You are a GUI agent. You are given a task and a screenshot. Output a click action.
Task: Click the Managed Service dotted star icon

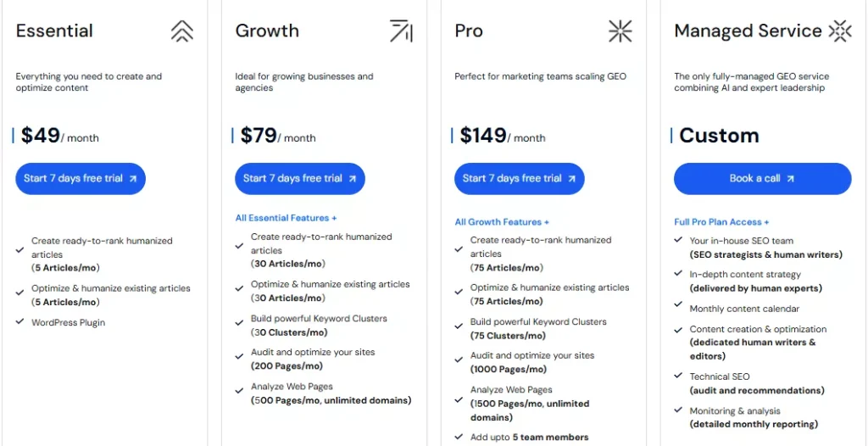pos(839,31)
